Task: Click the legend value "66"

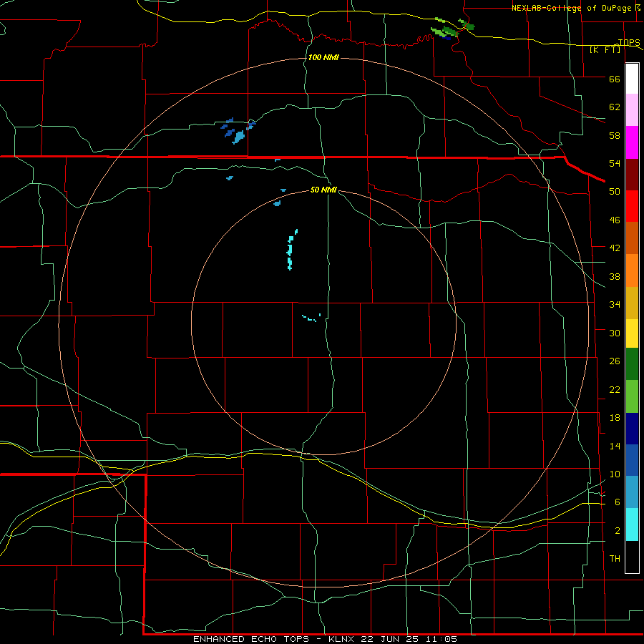Action: point(615,79)
